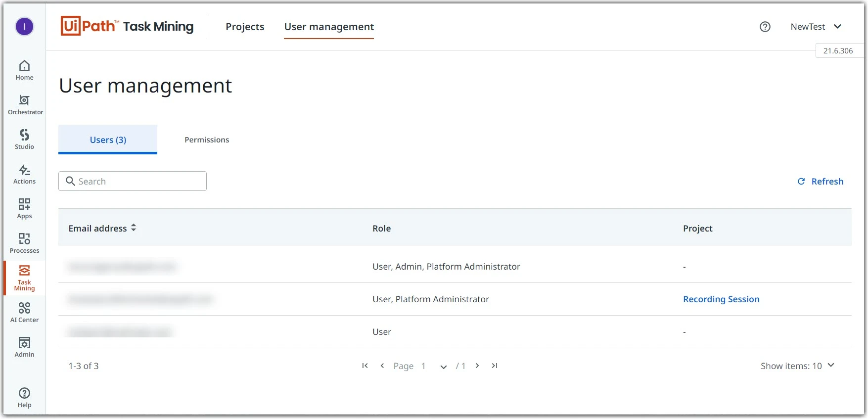Open the Admin sidebar item
Screen dimensions: 868x419
point(24,347)
